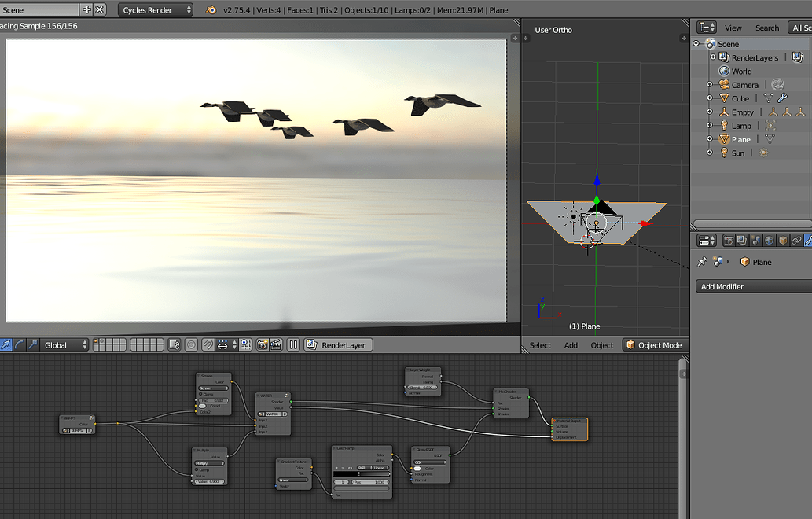
Task: Toggle proportional editing circle icon
Action: (x=191, y=345)
